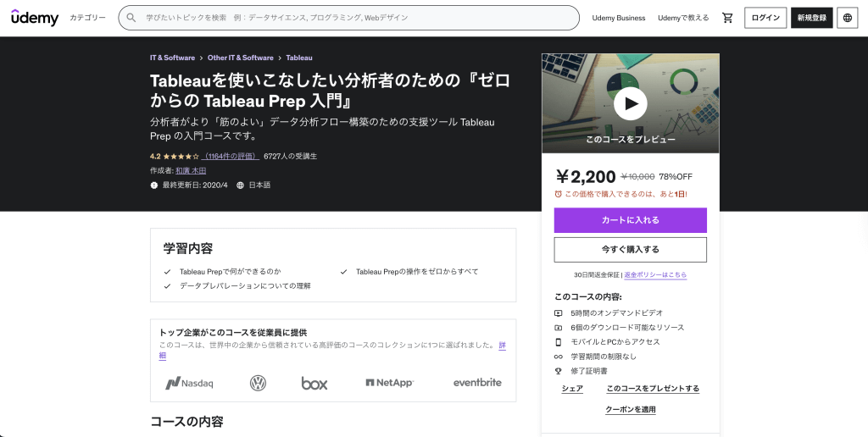Image resolution: width=868 pixels, height=437 pixels.
Task: Click the 6727人の受講生 text
Action: pyautogui.click(x=290, y=157)
